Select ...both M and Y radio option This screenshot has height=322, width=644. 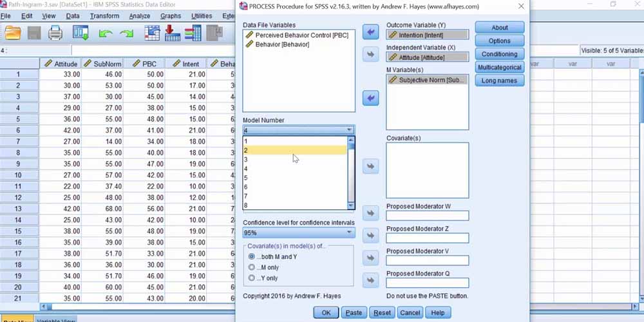(252, 257)
